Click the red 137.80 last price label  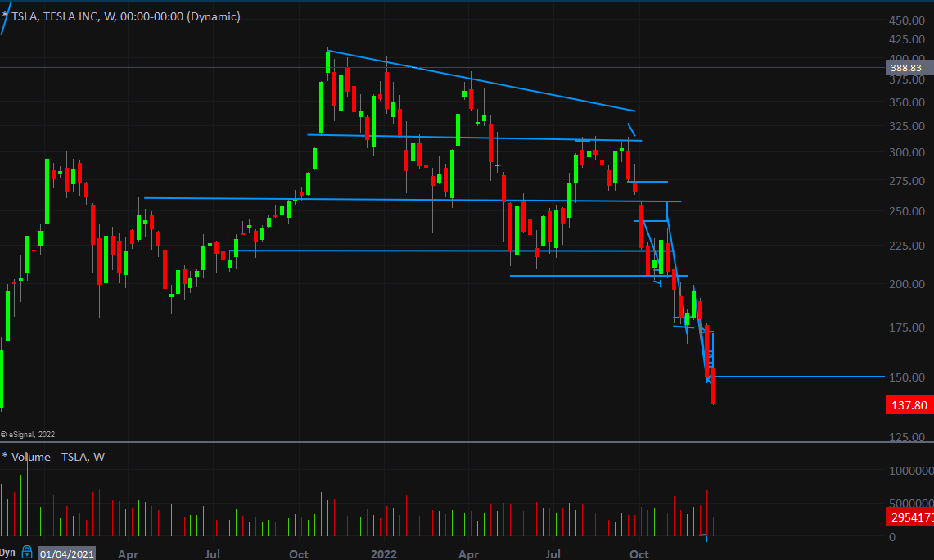[909, 405]
